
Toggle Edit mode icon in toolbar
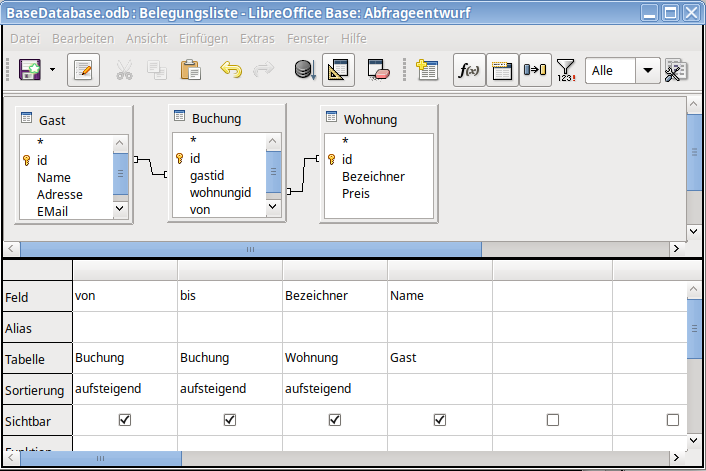(84, 71)
